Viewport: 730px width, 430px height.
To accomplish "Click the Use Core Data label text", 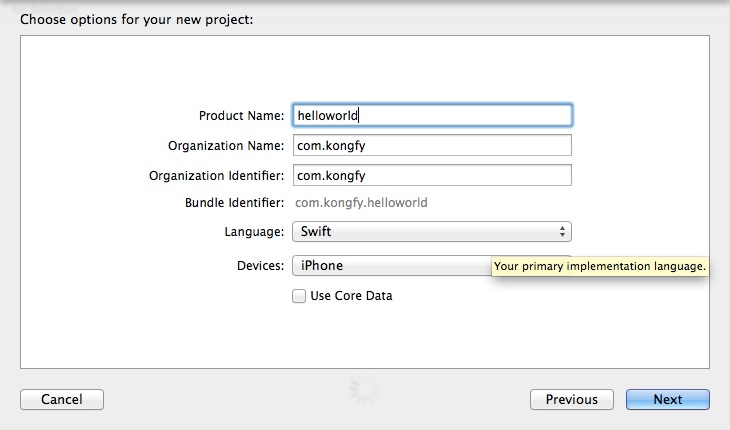I will click(x=351, y=296).
